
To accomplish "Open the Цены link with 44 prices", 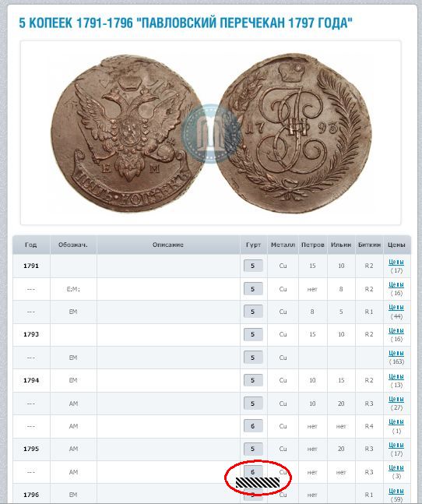I will point(396,307).
